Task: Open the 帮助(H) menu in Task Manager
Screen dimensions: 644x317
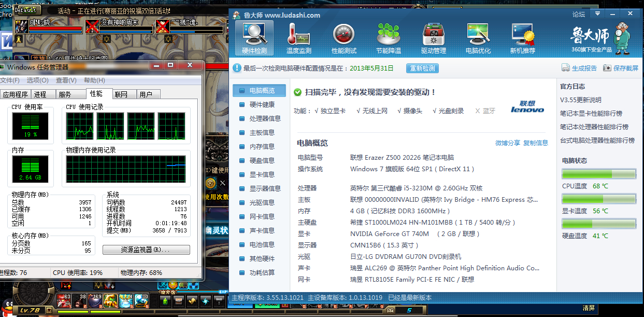Action: (x=94, y=80)
